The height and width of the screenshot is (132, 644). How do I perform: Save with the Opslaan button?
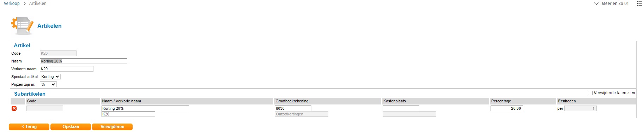71,127
